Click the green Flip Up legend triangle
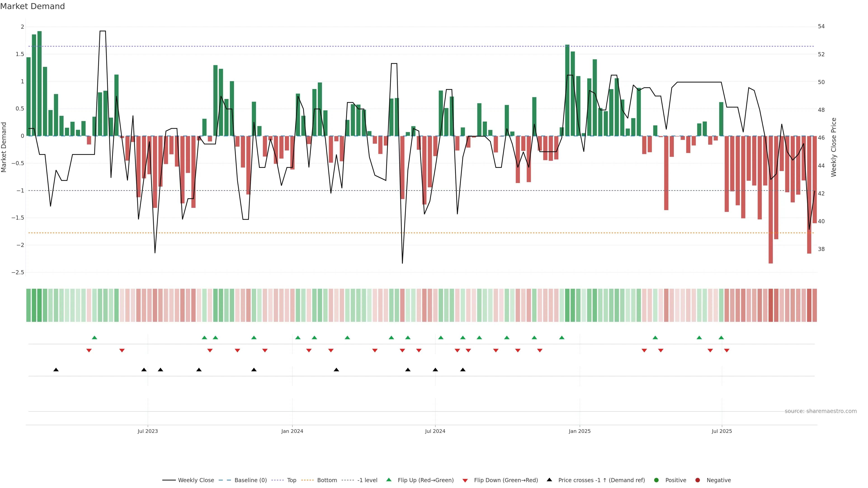This screenshot has height=488, width=868. coord(389,480)
